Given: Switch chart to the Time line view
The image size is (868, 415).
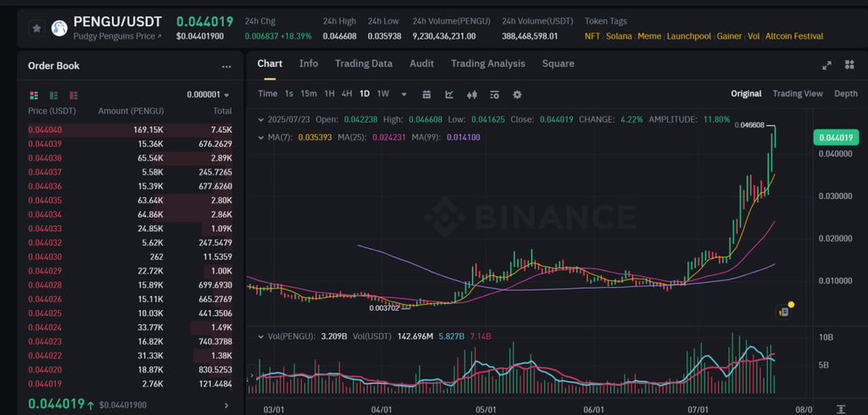Looking at the screenshot, I should point(267,93).
